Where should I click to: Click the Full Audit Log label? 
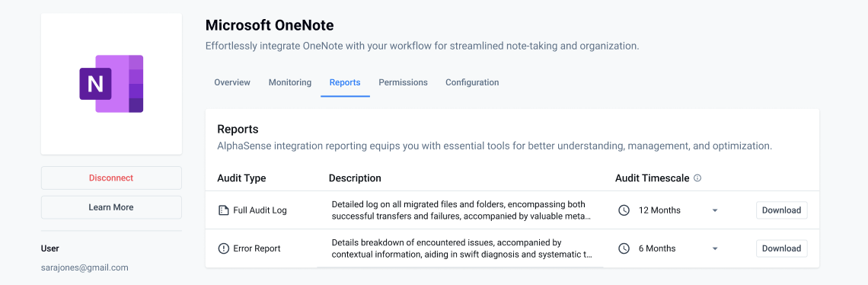260,210
